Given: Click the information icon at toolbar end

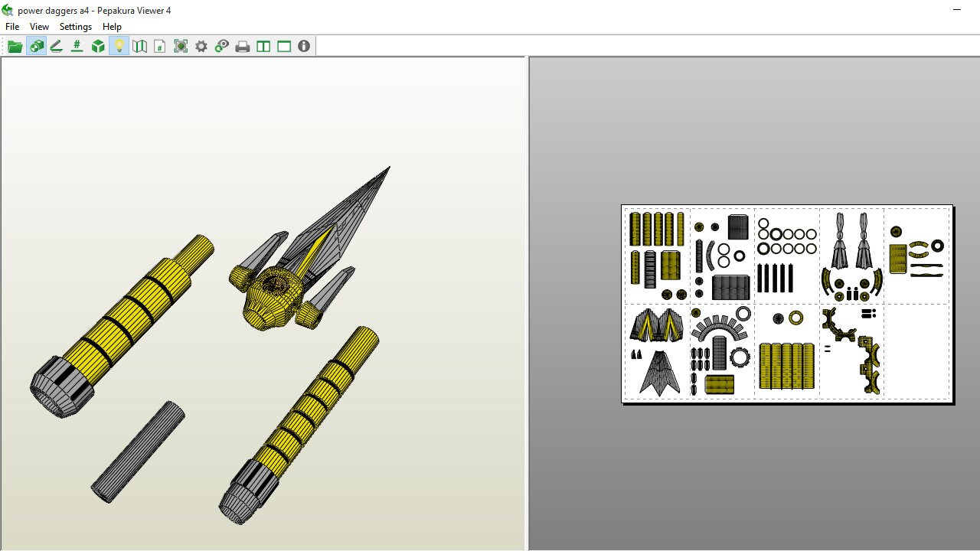Looking at the screenshot, I should pos(304,45).
